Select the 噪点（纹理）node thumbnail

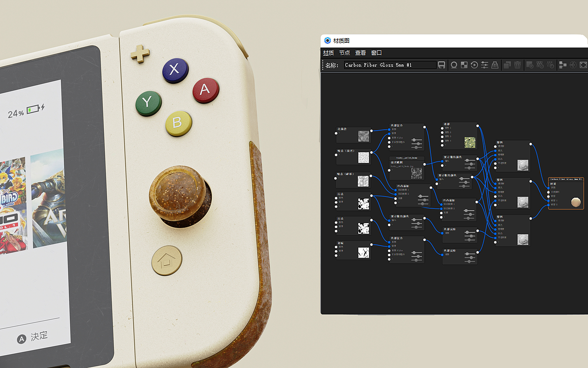(364, 158)
